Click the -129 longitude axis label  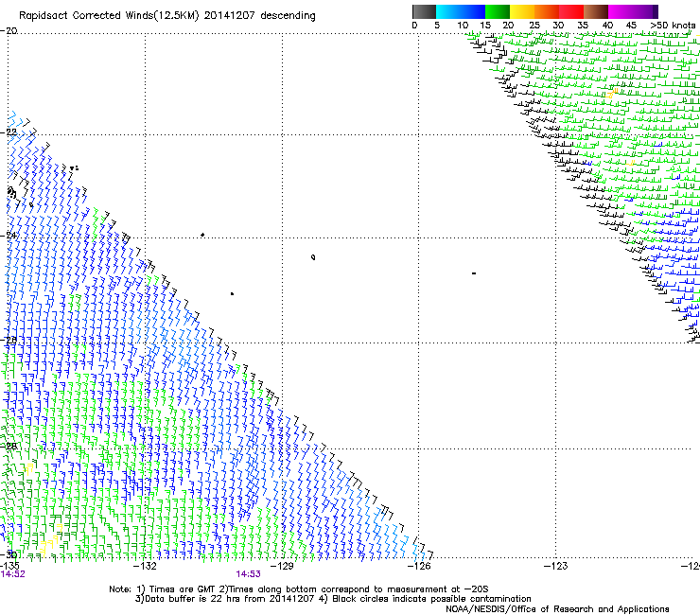pos(282,566)
